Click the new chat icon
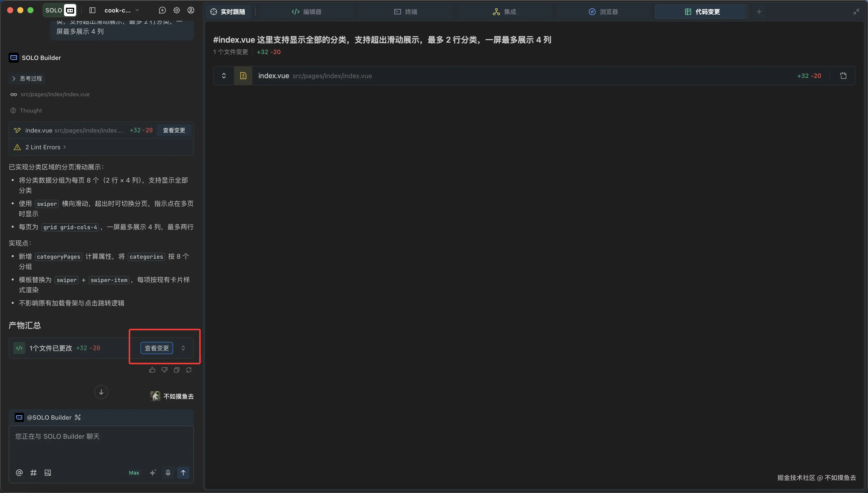This screenshot has width=868, height=493. click(162, 10)
